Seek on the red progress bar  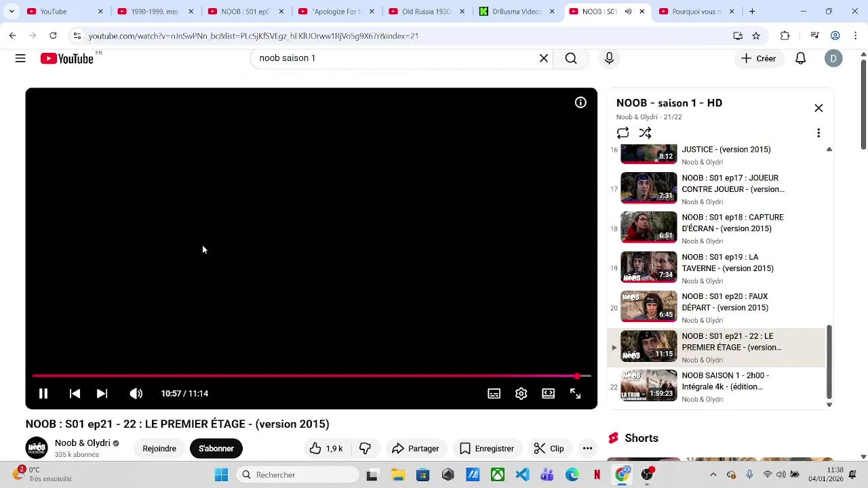(311, 375)
